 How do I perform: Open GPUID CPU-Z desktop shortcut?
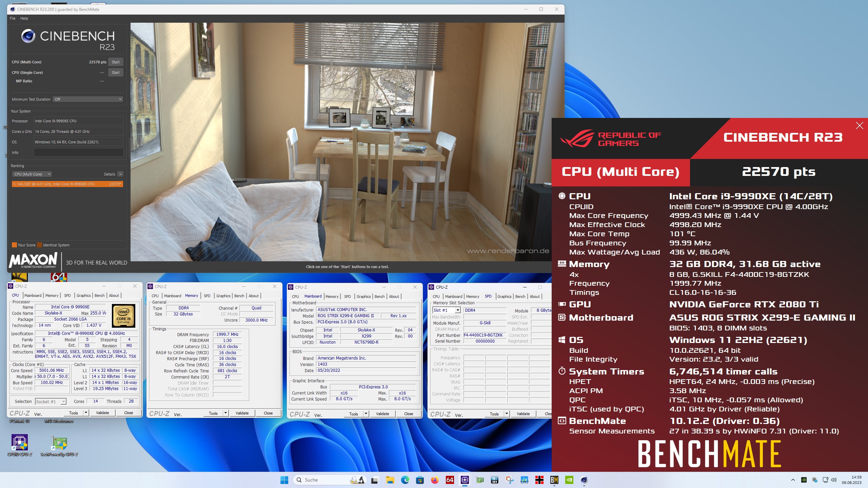pos(20,445)
